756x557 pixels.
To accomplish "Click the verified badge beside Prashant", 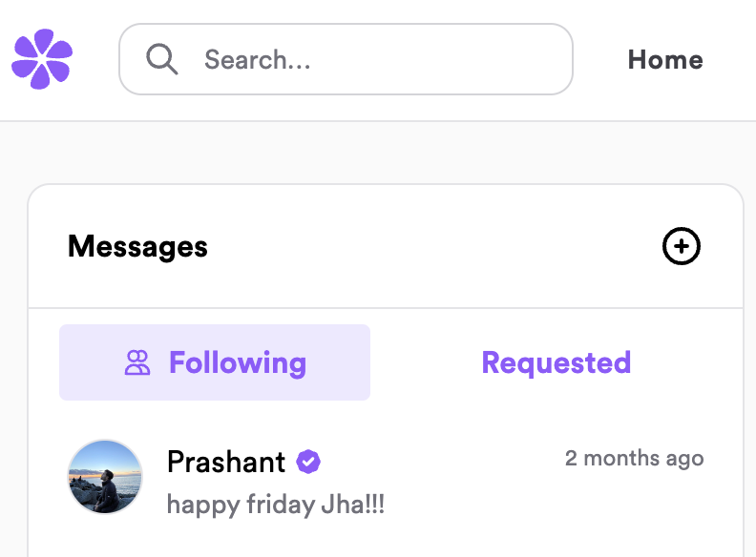I will [x=307, y=463].
